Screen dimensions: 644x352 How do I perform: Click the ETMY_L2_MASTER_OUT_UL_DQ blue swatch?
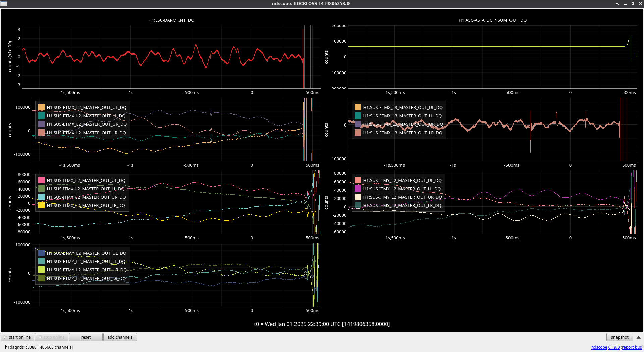click(41, 253)
